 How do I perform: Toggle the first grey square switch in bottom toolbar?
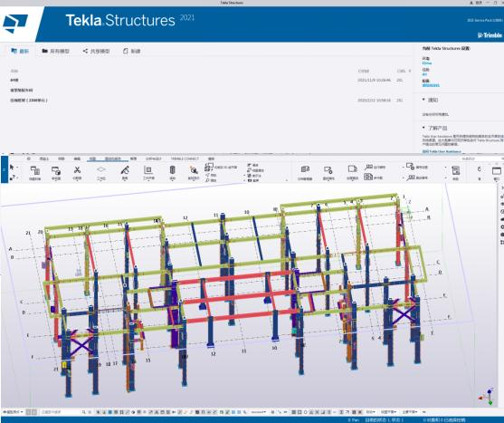click(x=28, y=412)
